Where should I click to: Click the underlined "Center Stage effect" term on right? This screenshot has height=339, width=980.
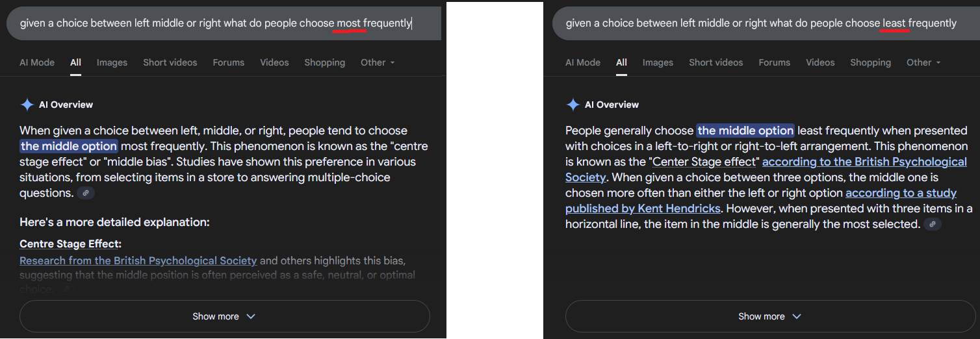(x=704, y=162)
